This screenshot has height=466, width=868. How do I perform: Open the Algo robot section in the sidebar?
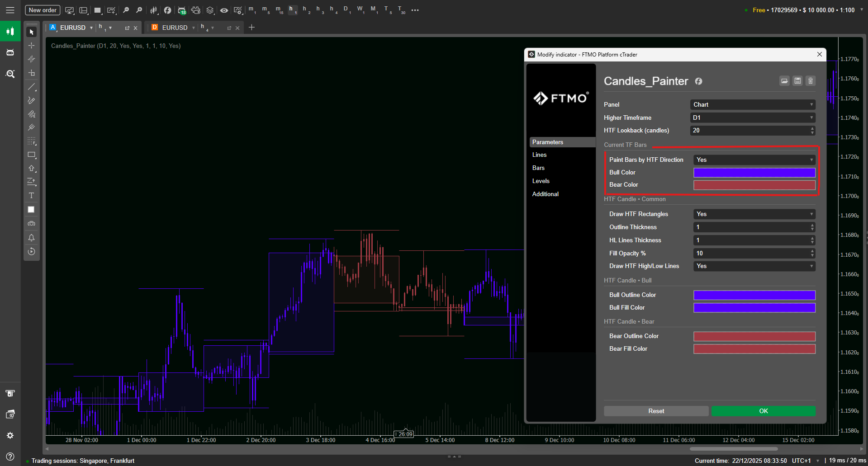10,52
